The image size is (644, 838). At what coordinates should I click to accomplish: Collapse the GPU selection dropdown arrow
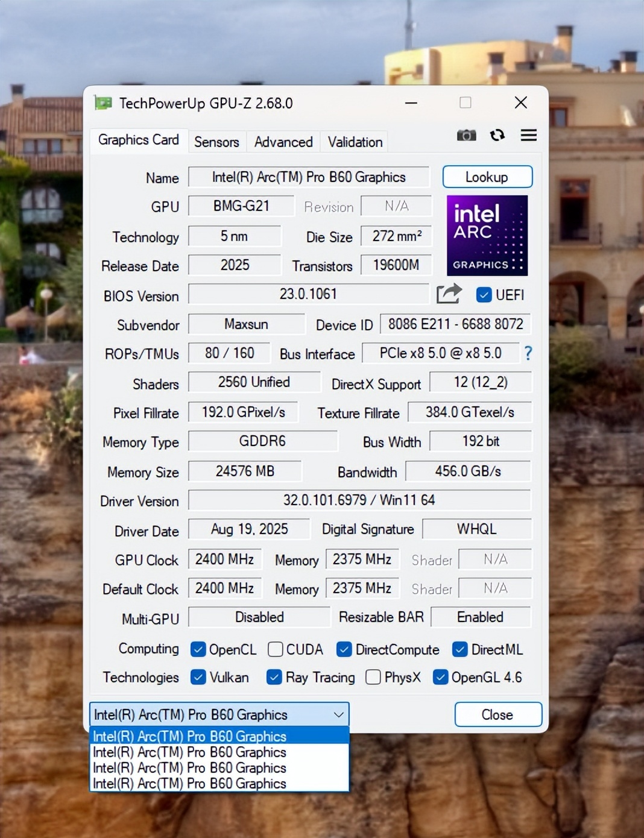click(x=338, y=715)
